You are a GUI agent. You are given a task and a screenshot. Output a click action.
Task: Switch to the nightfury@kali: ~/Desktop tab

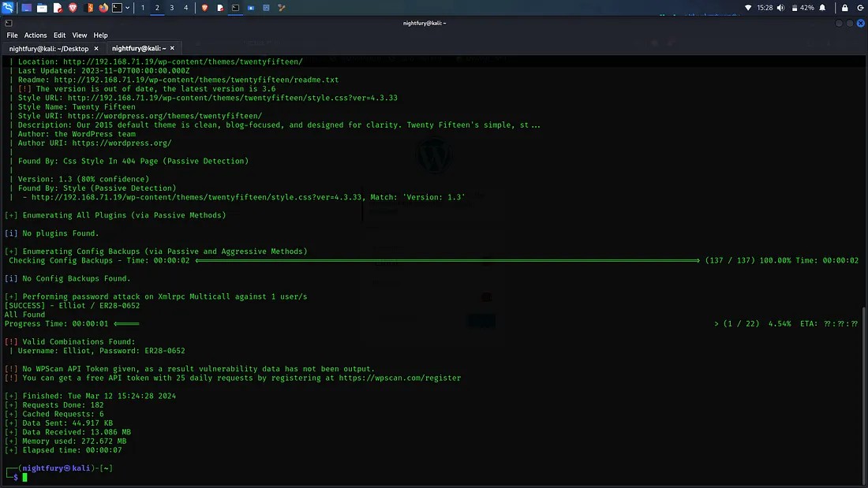pos(47,49)
